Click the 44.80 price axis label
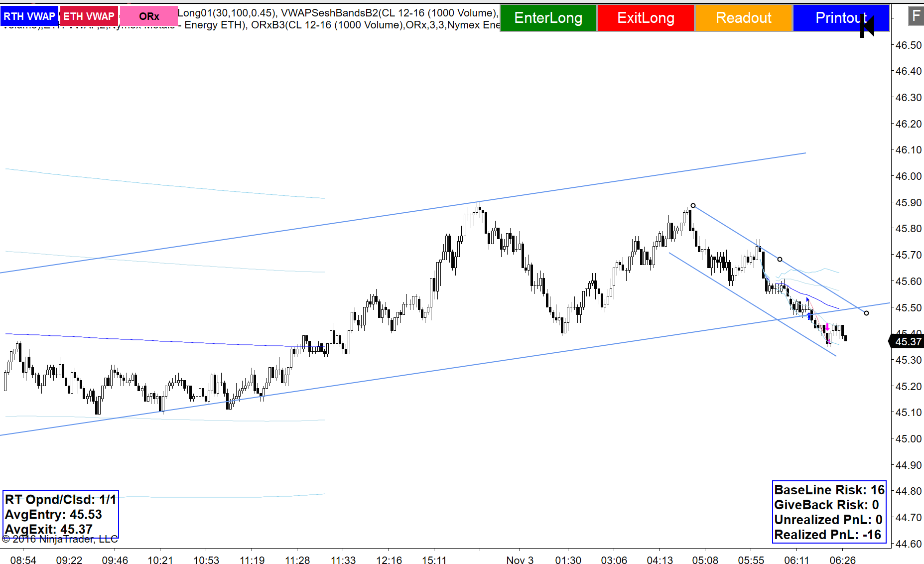The image size is (924, 564). [909, 491]
